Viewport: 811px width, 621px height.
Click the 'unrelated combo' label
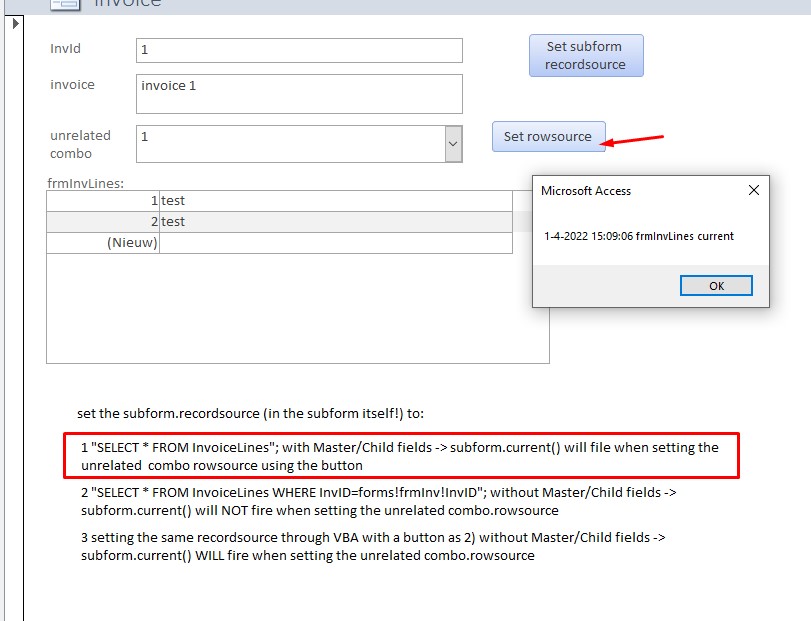[x=81, y=144]
